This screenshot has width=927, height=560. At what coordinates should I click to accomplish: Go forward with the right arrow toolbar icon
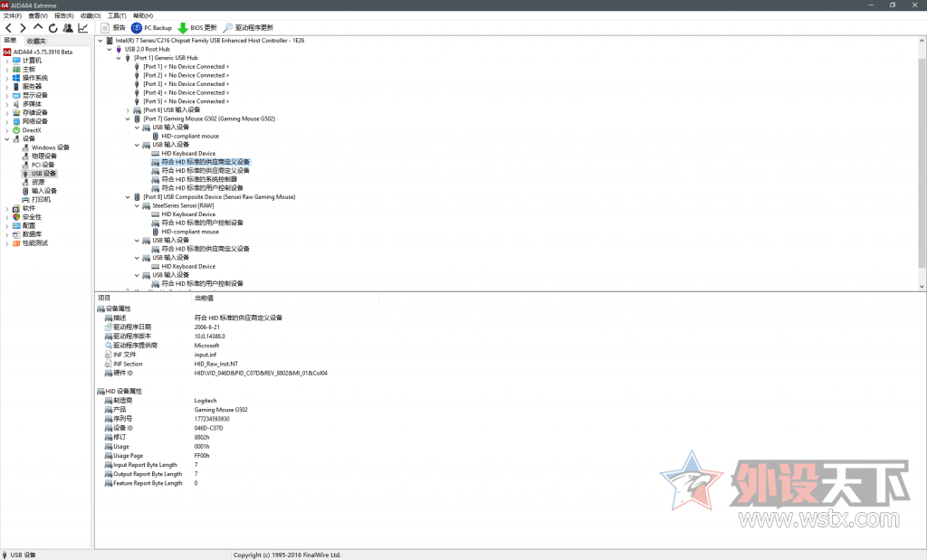pyautogui.click(x=23, y=28)
